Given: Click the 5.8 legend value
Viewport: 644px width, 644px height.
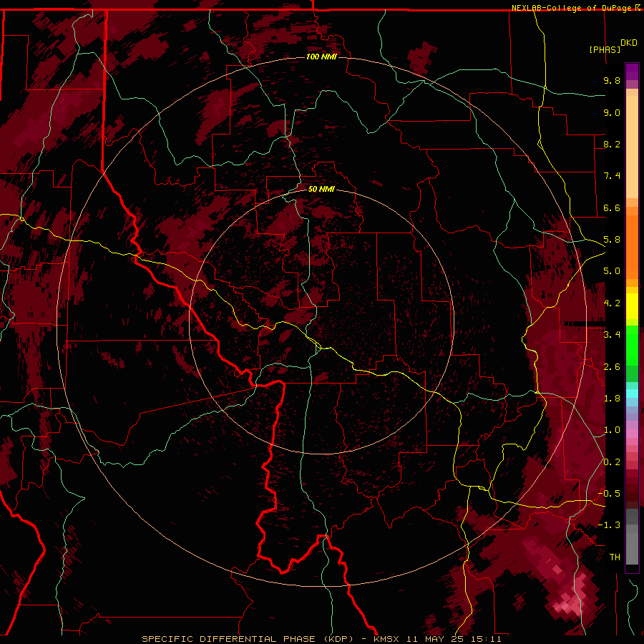Looking at the screenshot, I should pyautogui.click(x=612, y=240).
